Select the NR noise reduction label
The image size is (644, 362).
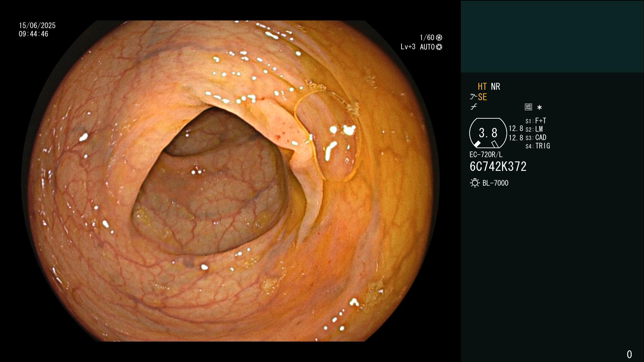[x=495, y=86]
